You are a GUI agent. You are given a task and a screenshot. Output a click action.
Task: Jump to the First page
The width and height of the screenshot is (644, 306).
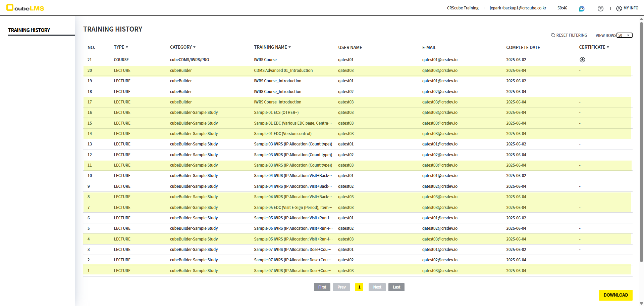pos(322,287)
